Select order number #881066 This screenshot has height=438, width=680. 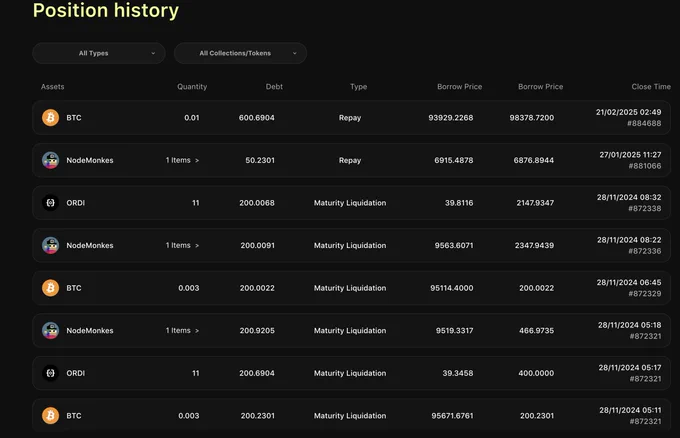(645, 166)
